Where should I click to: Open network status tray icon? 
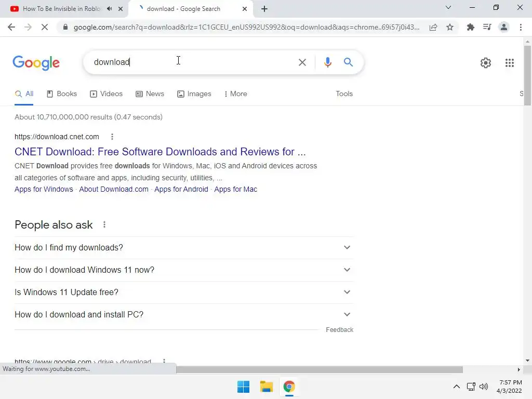[x=471, y=387]
